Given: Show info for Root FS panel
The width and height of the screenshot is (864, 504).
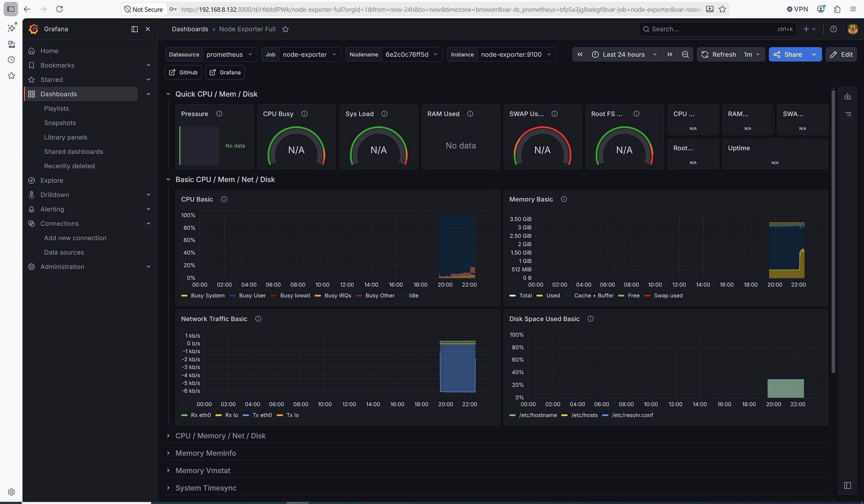Looking at the screenshot, I should click(x=636, y=114).
